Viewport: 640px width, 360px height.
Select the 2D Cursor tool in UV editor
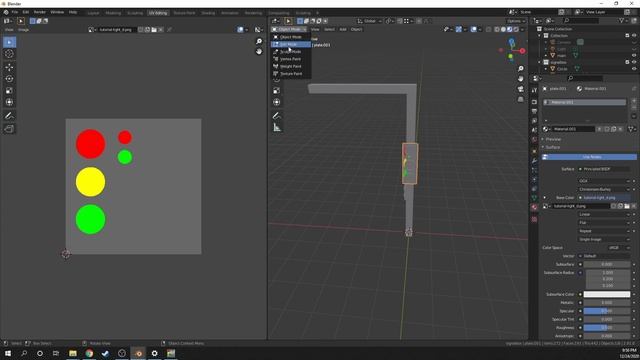click(9, 54)
